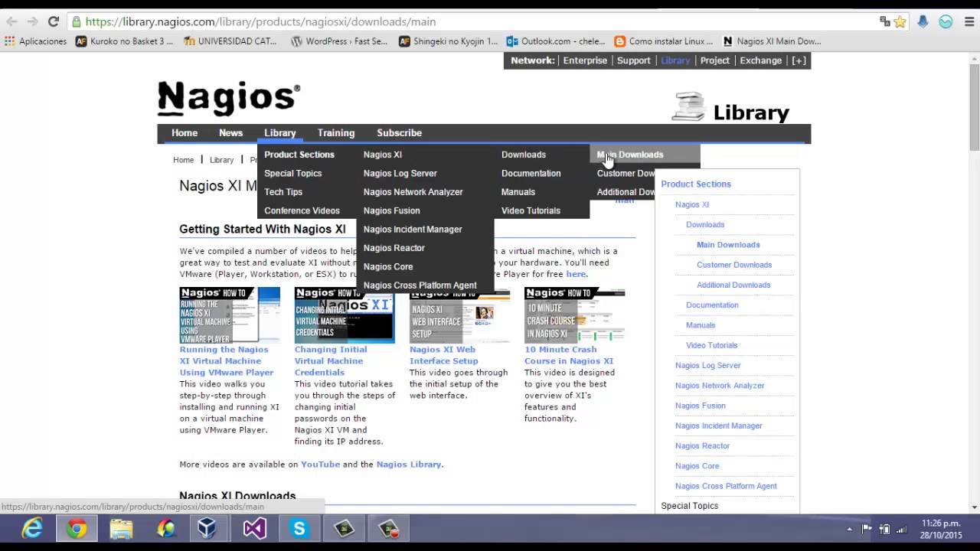Screen dimensions: 980x551
Task: Click the Nagios Library text link
Action: [x=409, y=465]
